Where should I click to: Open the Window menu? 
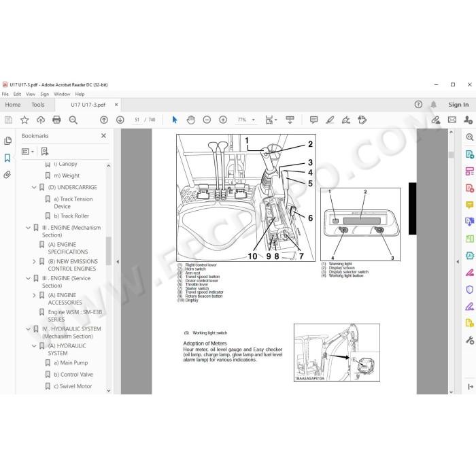click(x=62, y=94)
